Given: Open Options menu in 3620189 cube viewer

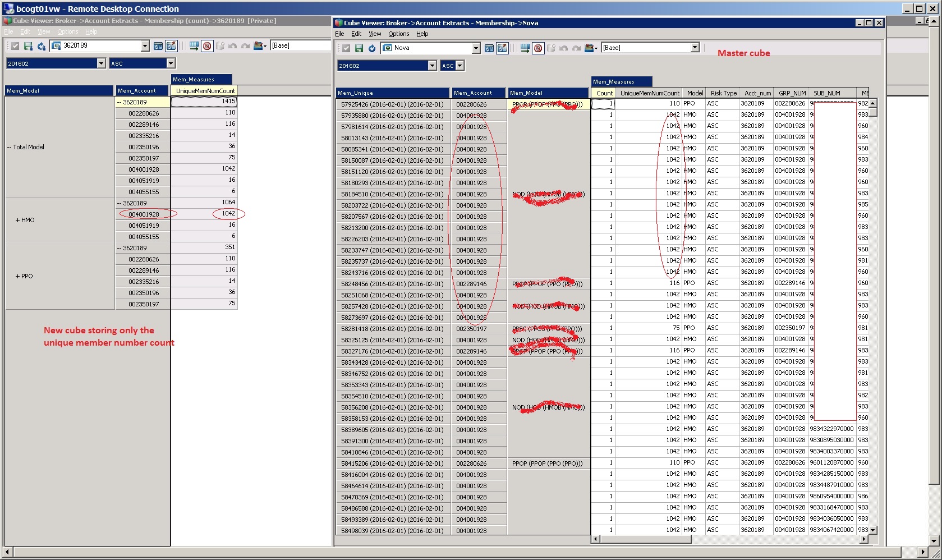Looking at the screenshot, I should click(x=68, y=32).
